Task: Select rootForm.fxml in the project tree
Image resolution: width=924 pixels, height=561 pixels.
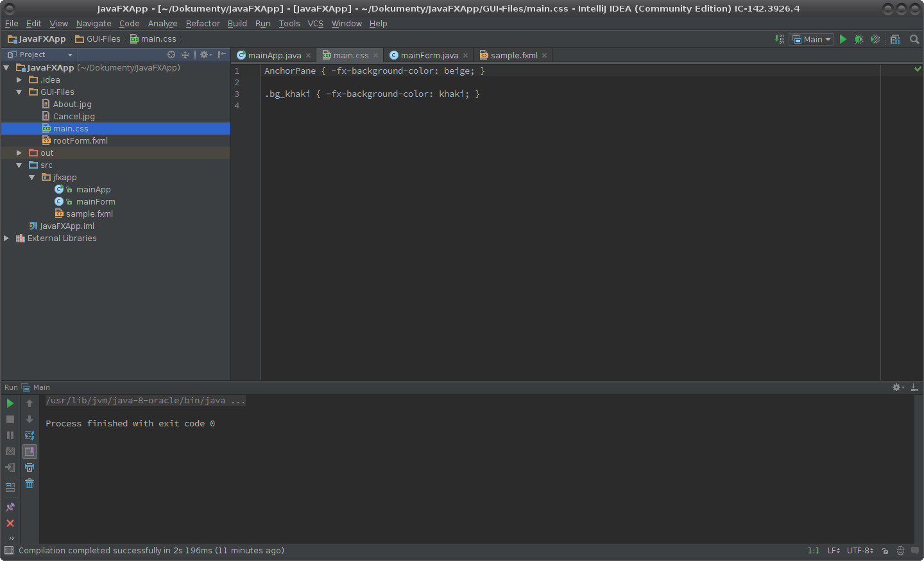Action: click(x=80, y=141)
